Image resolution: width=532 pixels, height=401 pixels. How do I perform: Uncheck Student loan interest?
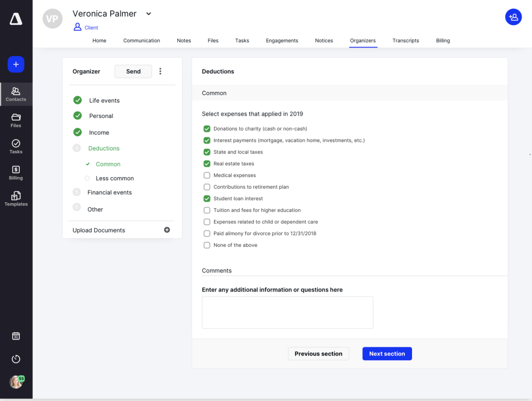tap(207, 198)
